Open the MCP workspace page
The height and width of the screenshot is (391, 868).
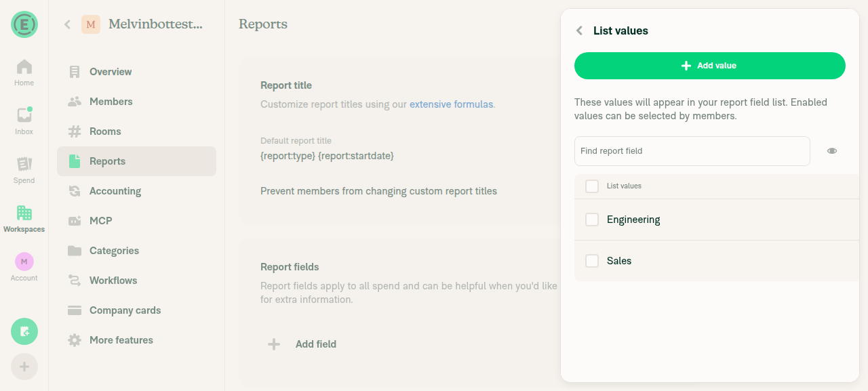[x=136, y=221]
